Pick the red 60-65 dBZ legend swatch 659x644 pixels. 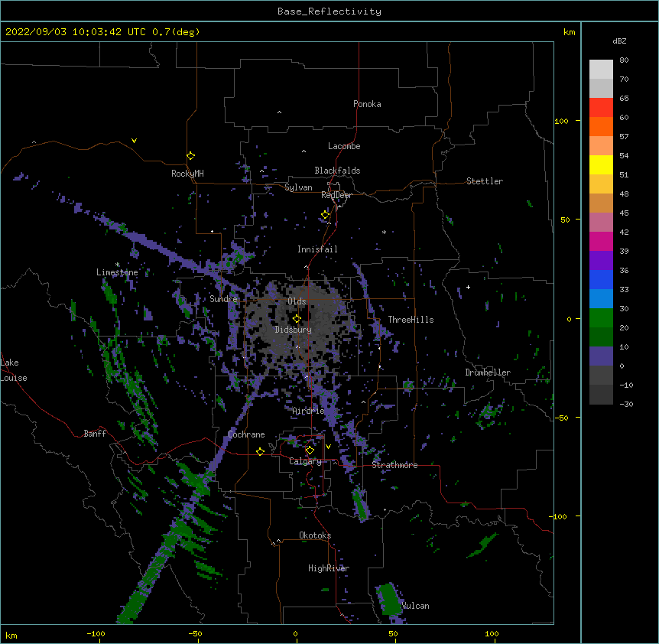pyautogui.click(x=601, y=107)
